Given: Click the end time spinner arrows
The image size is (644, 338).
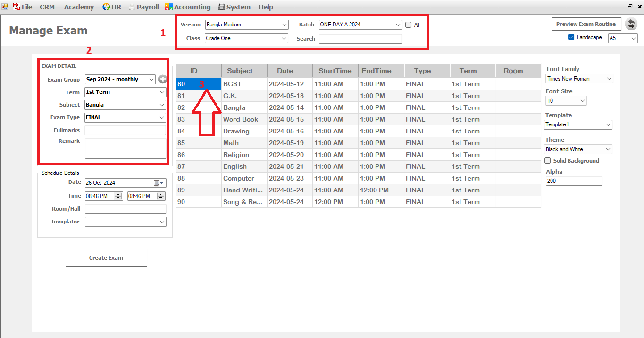Looking at the screenshot, I should pos(161,196).
